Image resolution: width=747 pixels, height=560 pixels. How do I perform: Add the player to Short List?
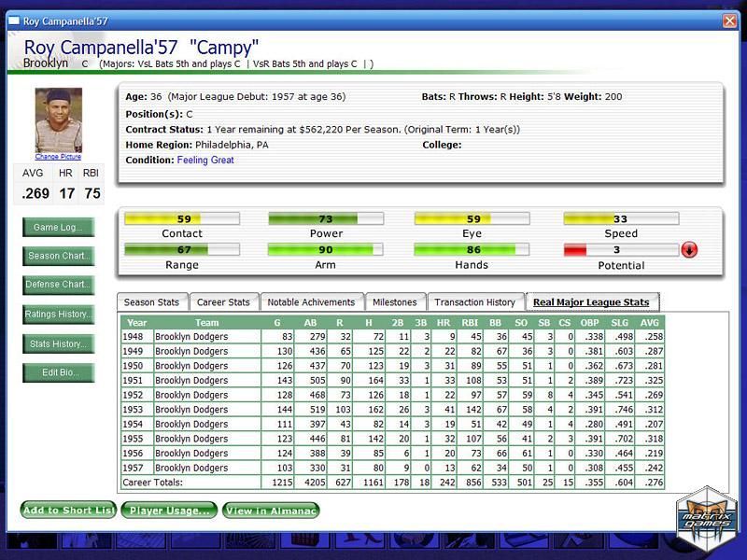pyautogui.click(x=69, y=511)
